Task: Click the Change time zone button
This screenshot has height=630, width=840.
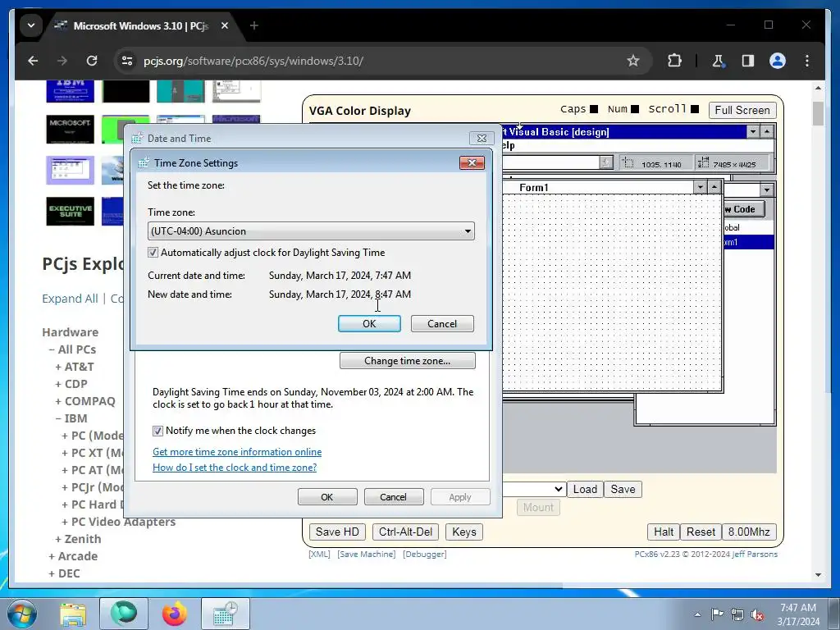Action: 407,361
